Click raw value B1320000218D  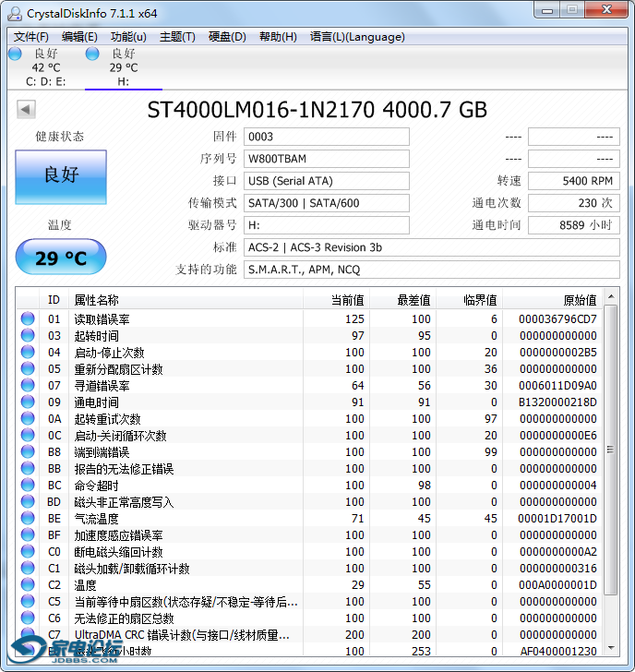pyautogui.click(x=557, y=402)
